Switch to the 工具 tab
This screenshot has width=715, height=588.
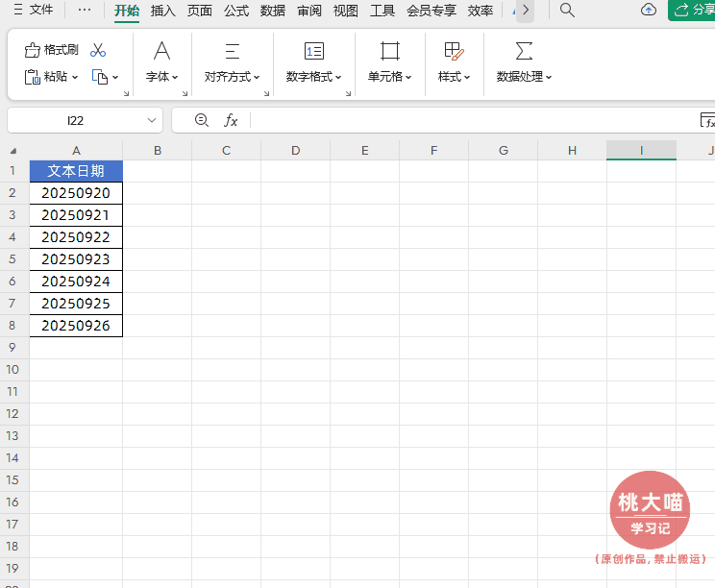tap(382, 10)
